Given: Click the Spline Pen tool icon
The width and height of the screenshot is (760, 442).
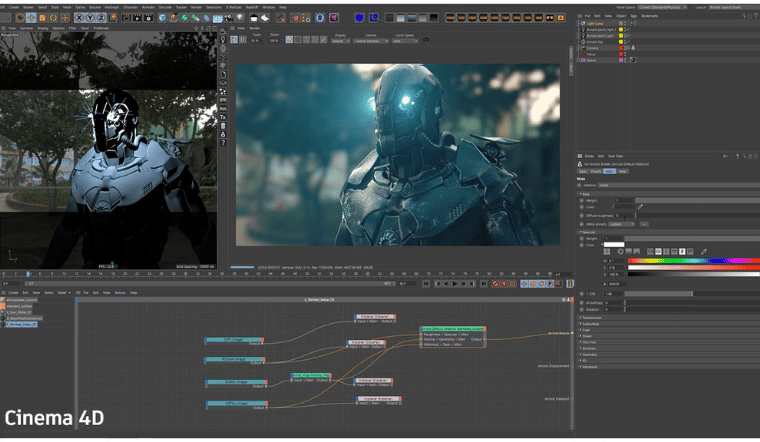Looking at the screenshot, I should point(174,18).
